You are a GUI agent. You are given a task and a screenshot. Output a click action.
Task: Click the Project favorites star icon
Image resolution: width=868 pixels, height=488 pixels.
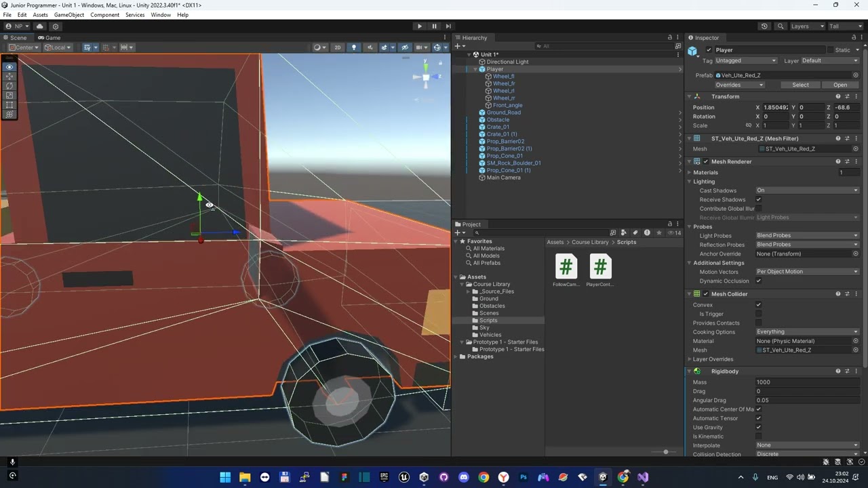[658, 232]
